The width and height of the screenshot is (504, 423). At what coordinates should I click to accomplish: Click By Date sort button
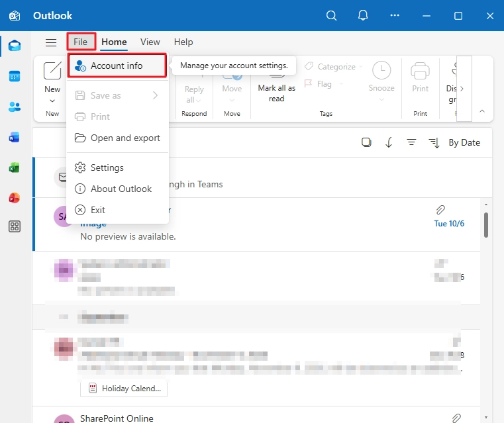click(x=464, y=142)
